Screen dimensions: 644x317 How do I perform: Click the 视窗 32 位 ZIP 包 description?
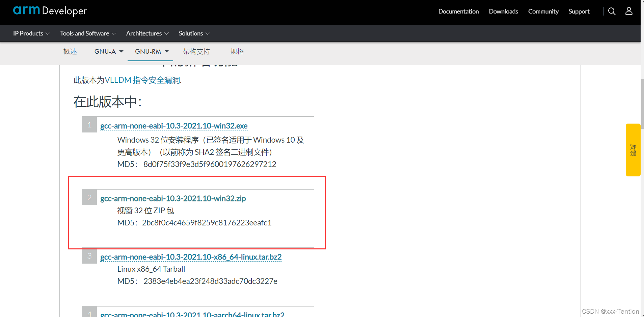146,211
